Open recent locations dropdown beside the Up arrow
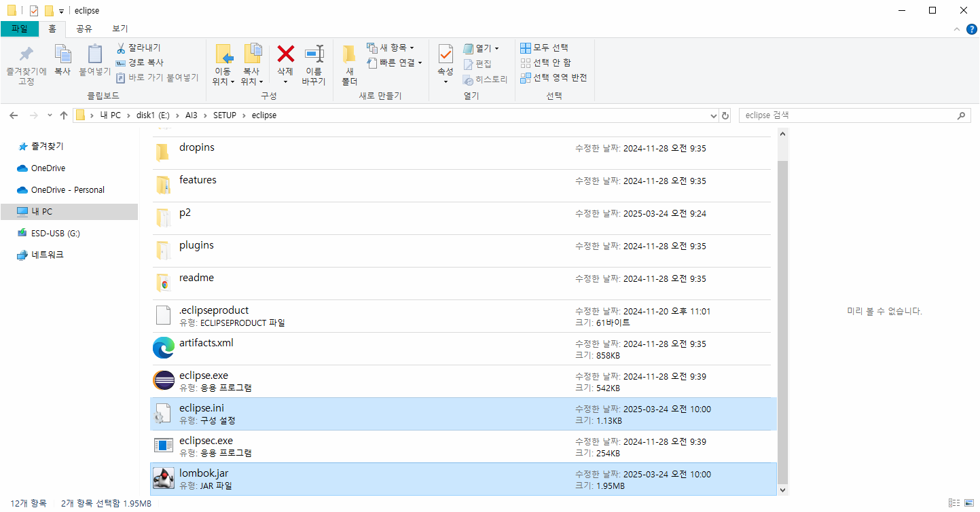The image size is (980, 512). (49, 115)
